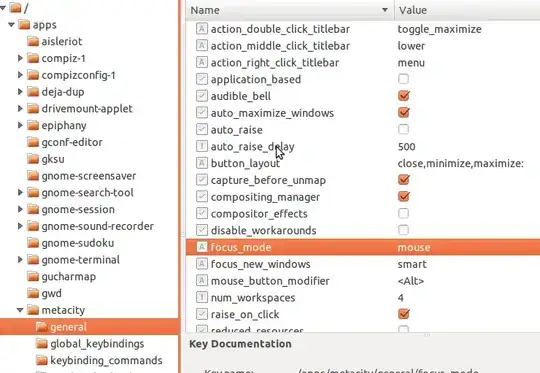Click the integer icon beside num_workspaces
Screen dimensions: 540x373
tap(202, 297)
